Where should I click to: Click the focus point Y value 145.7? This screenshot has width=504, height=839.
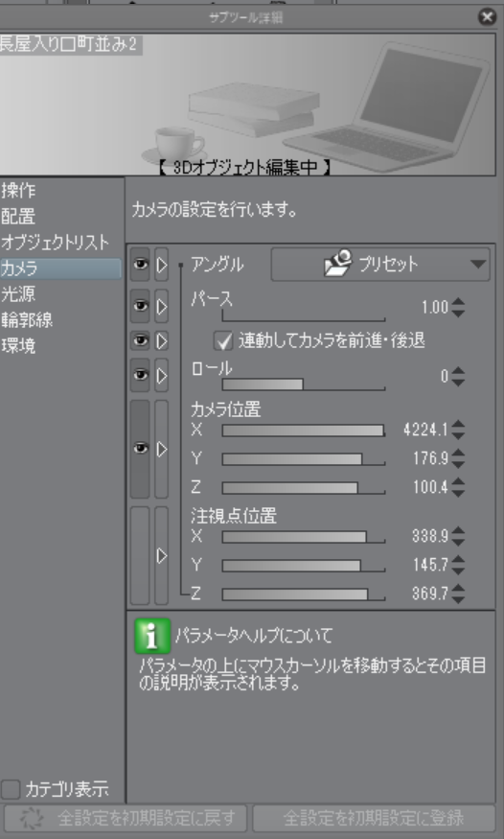(x=430, y=564)
